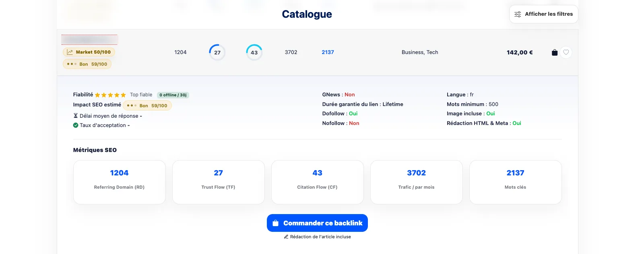Click the blurred site name in listing row

pos(89,40)
